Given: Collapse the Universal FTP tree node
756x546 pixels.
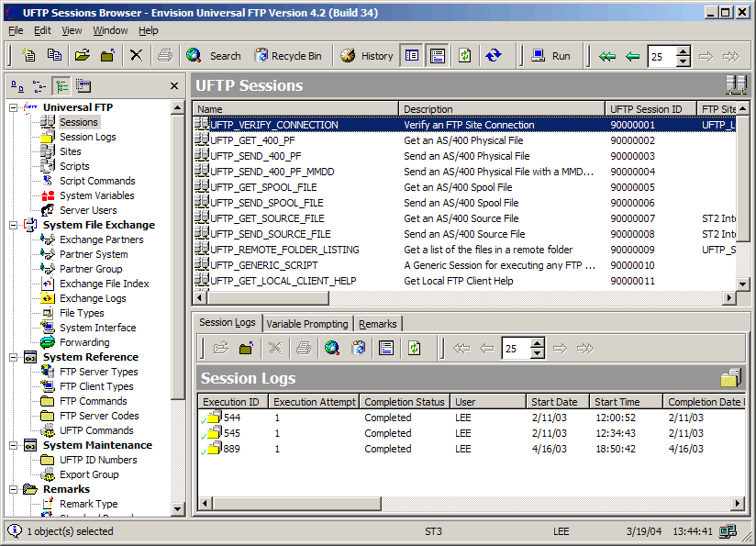Looking at the screenshot, I should pyautogui.click(x=14, y=107).
